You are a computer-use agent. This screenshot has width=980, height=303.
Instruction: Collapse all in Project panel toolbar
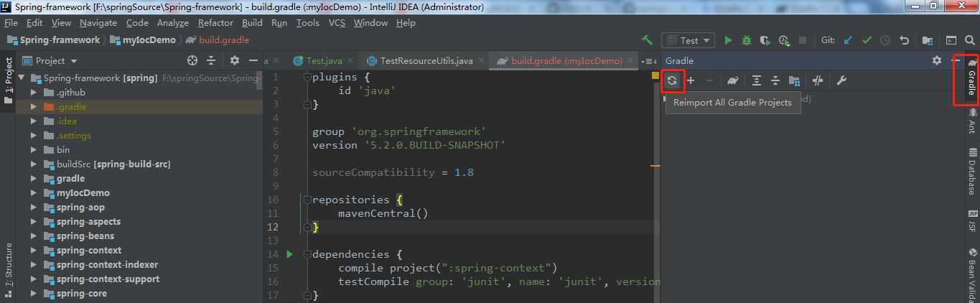(211, 60)
